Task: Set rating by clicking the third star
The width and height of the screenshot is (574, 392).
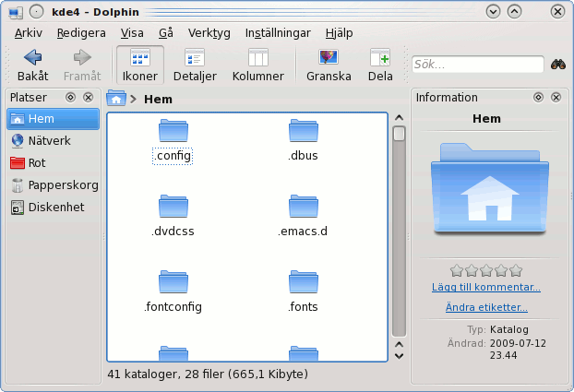Action: (486, 271)
